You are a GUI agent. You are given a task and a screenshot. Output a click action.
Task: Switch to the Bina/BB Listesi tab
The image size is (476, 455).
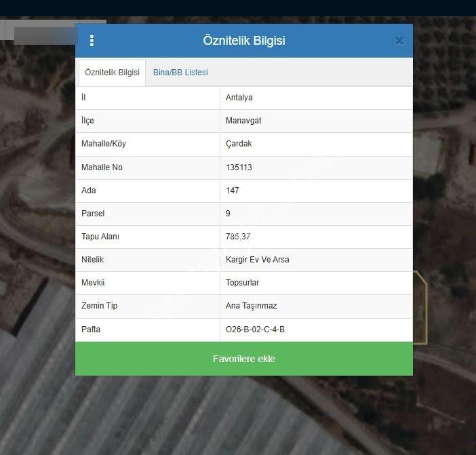[x=180, y=73]
